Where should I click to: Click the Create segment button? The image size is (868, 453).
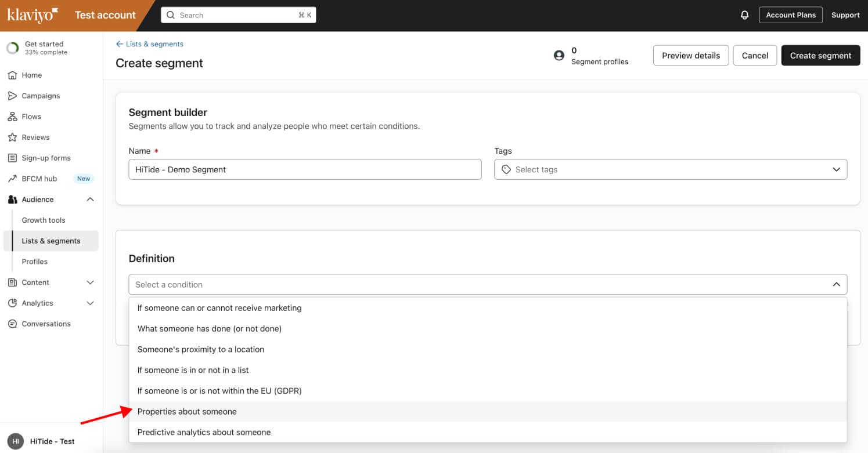pos(820,56)
